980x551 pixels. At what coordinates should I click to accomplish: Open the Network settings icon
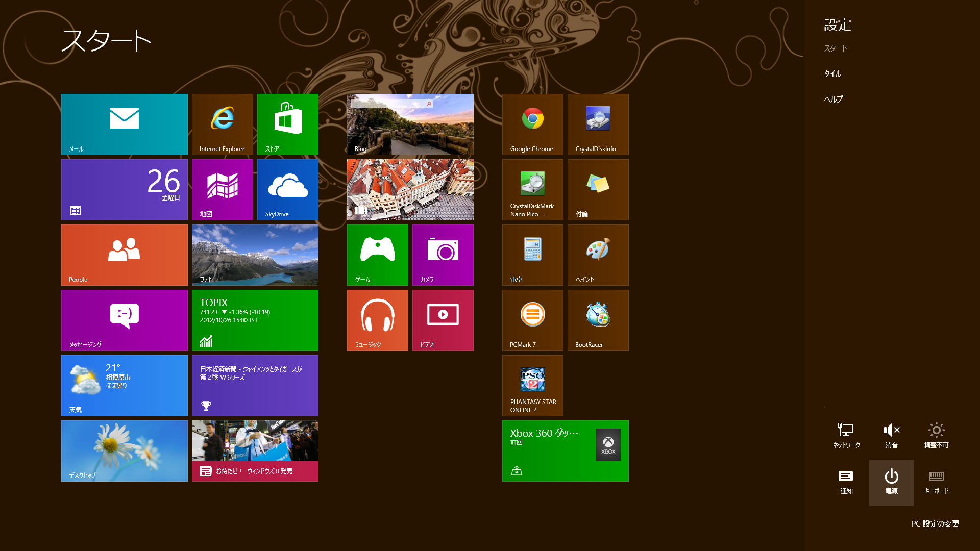click(x=846, y=435)
